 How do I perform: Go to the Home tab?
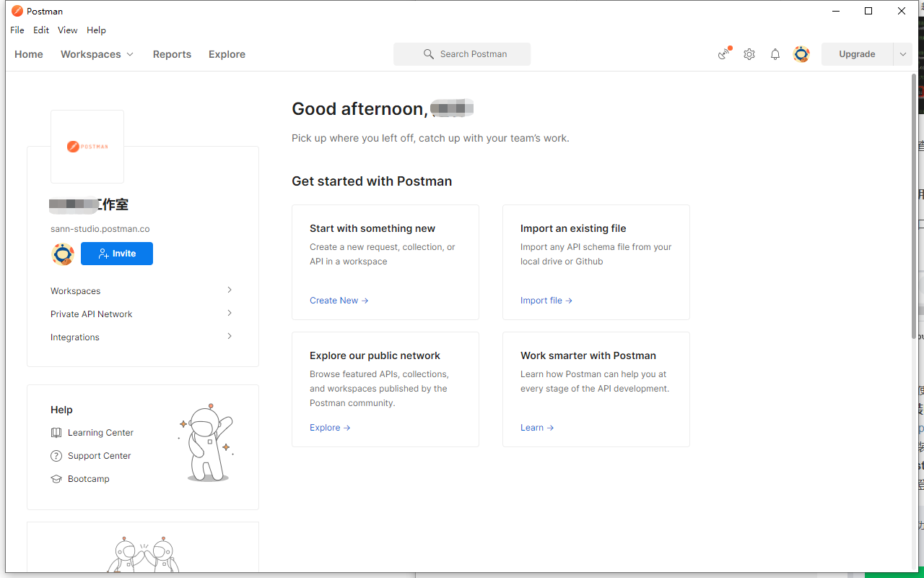pos(29,54)
